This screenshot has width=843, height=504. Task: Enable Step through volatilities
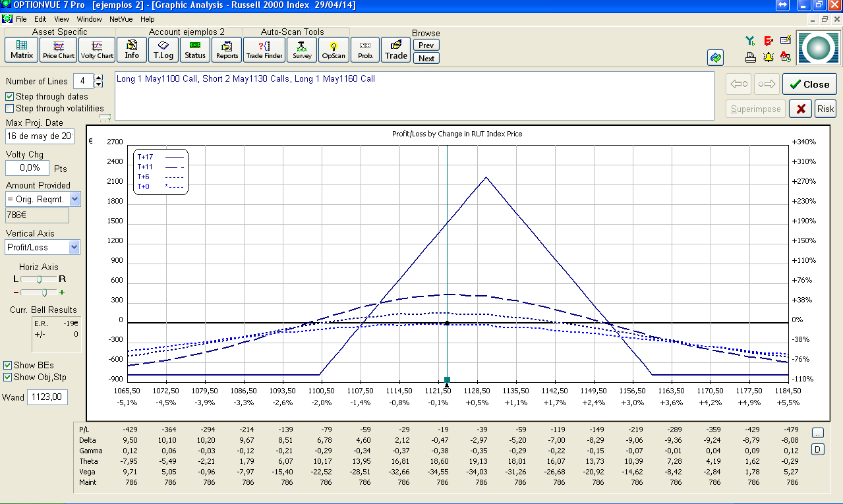point(10,109)
